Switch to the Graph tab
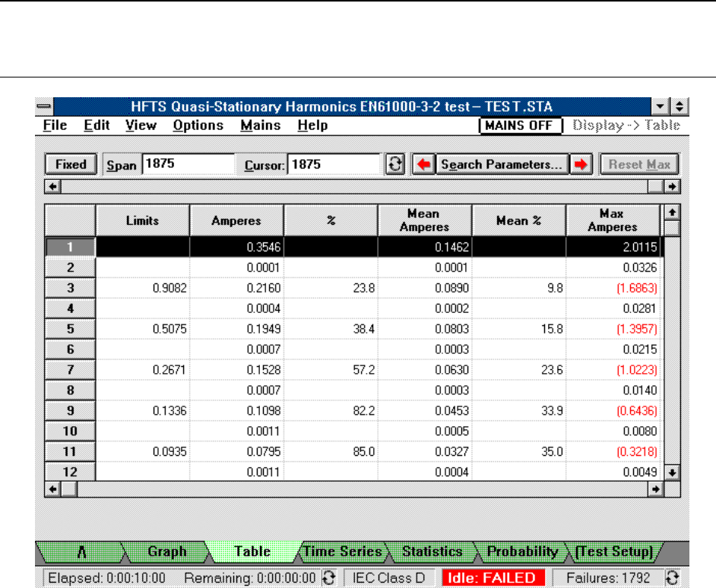The height and width of the screenshot is (588, 716). (167, 552)
